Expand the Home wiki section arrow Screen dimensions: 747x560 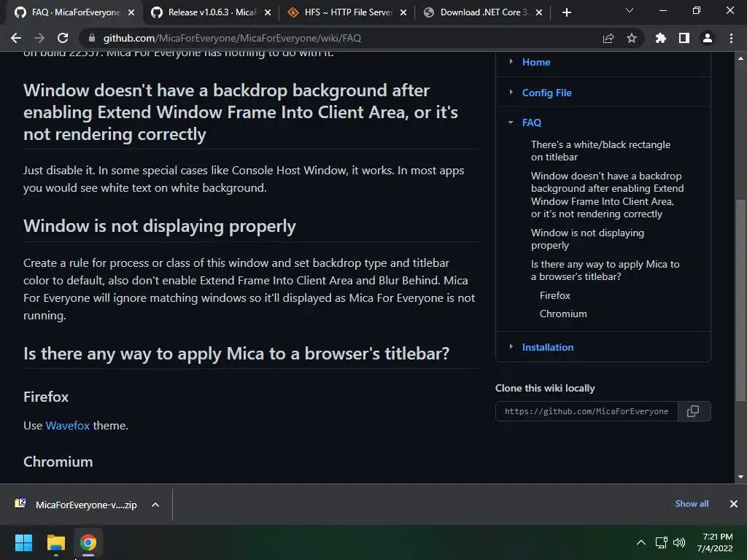(511, 61)
